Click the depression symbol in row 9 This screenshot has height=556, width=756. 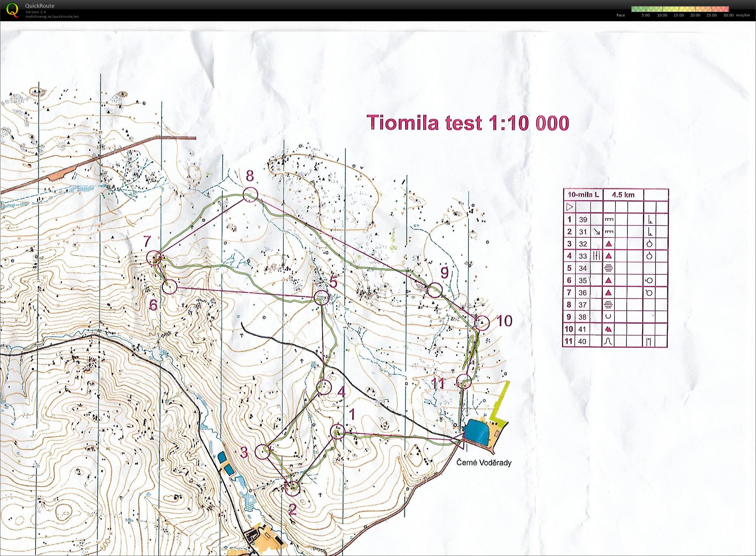point(609,317)
